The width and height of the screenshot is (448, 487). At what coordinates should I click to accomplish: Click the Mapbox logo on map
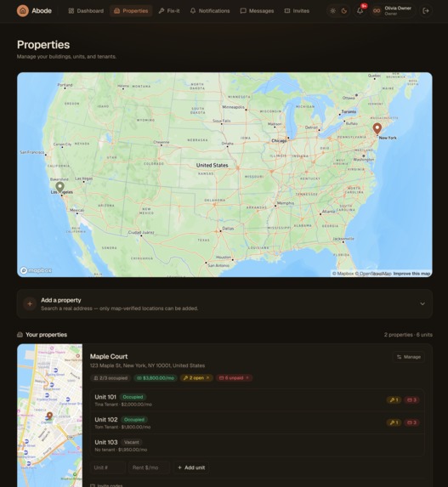click(36, 270)
